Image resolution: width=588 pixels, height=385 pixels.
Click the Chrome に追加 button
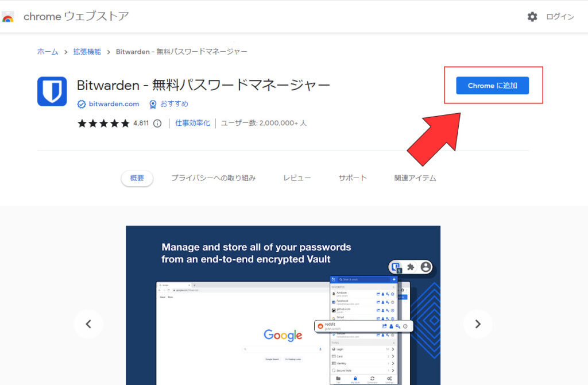[492, 86]
